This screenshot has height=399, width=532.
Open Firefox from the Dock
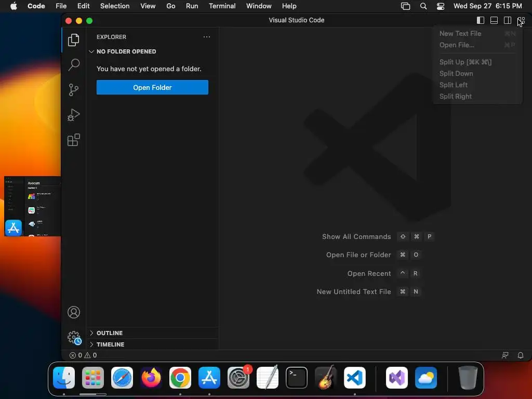(151, 378)
